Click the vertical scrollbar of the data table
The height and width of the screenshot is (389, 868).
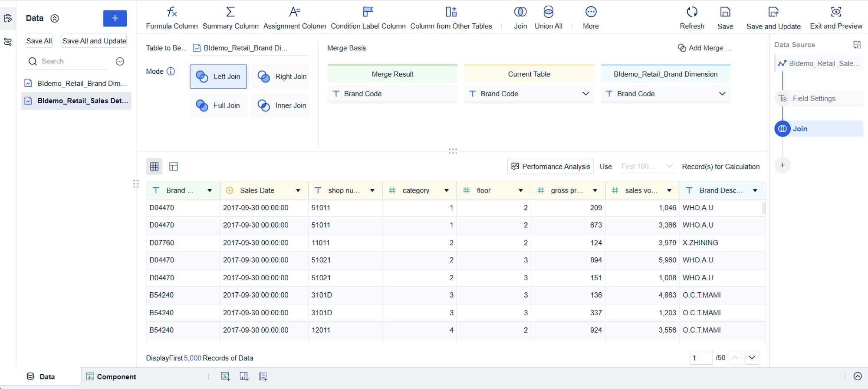[x=763, y=208]
